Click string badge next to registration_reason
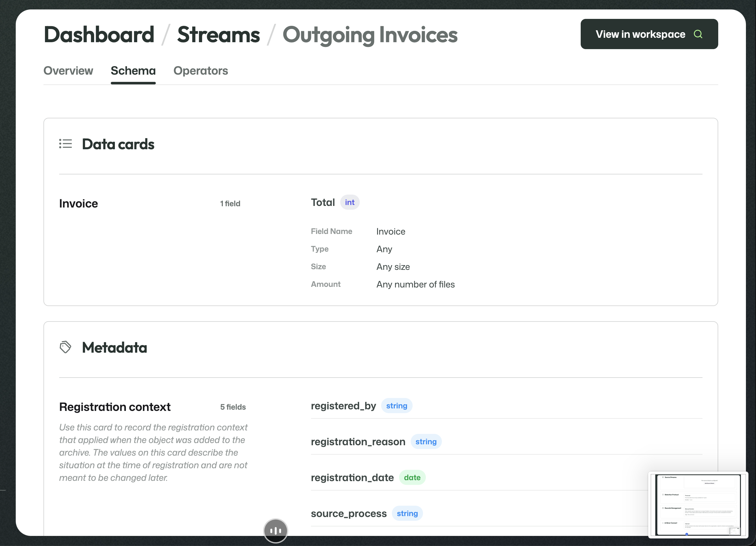 tap(426, 441)
